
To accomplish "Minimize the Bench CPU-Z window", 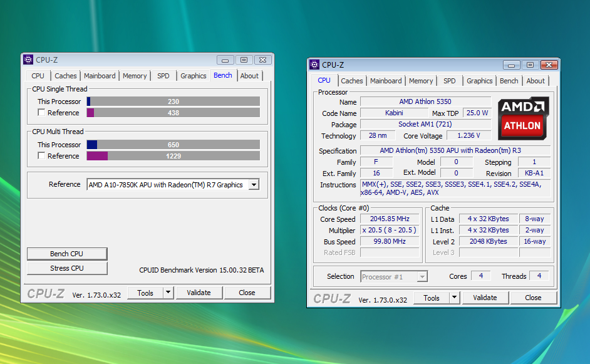I will (225, 60).
